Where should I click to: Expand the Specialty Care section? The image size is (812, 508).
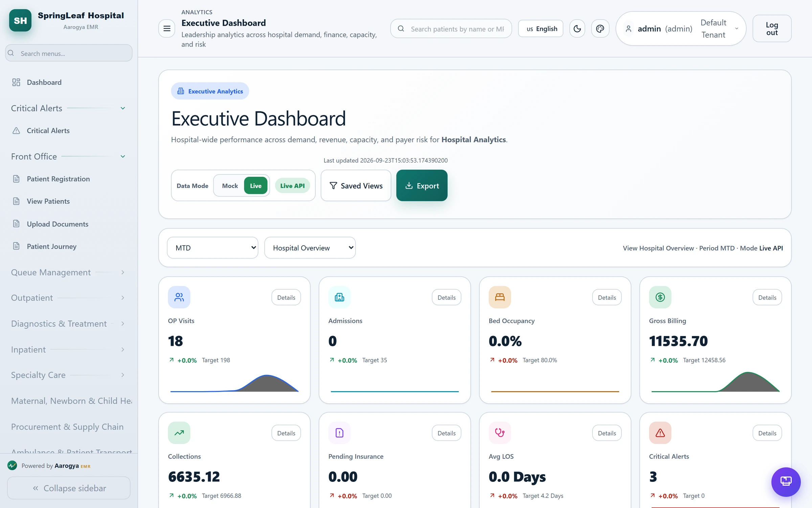point(123,375)
